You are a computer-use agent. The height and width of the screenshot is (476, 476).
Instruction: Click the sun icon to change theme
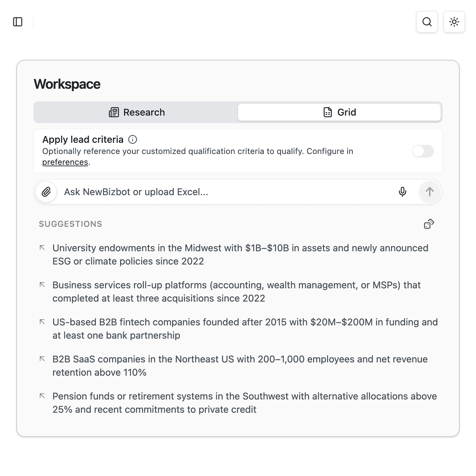(x=454, y=22)
